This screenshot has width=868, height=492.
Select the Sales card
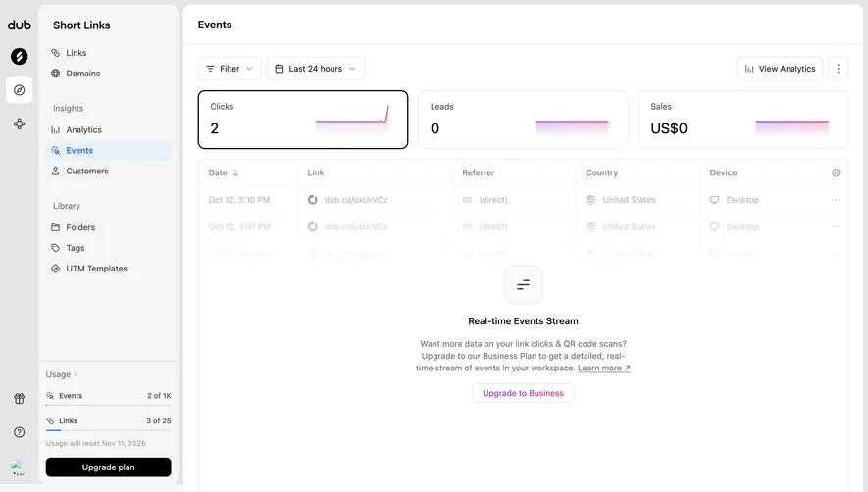(742, 120)
